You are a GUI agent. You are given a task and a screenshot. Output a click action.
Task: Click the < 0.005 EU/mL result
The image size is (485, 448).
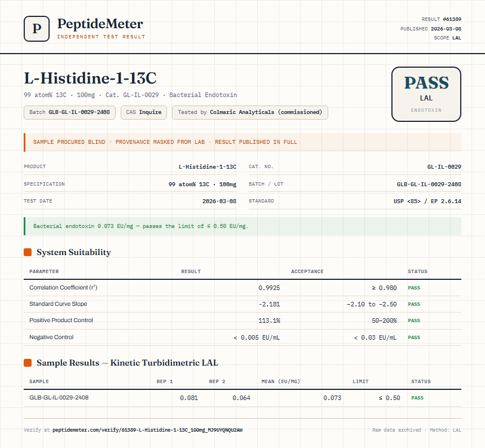pyautogui.click(x=257, y=337)
